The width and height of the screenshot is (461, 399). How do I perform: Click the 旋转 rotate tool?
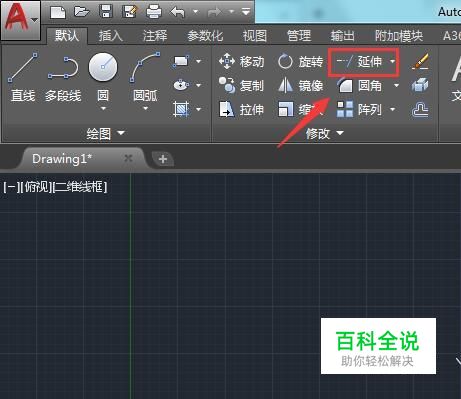300,62
